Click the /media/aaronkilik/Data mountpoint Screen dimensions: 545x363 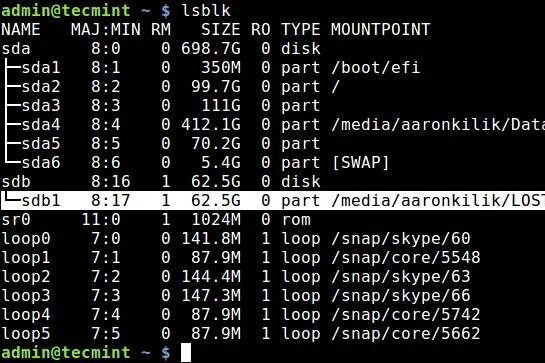pyautogui.click(x=438, y=124)
